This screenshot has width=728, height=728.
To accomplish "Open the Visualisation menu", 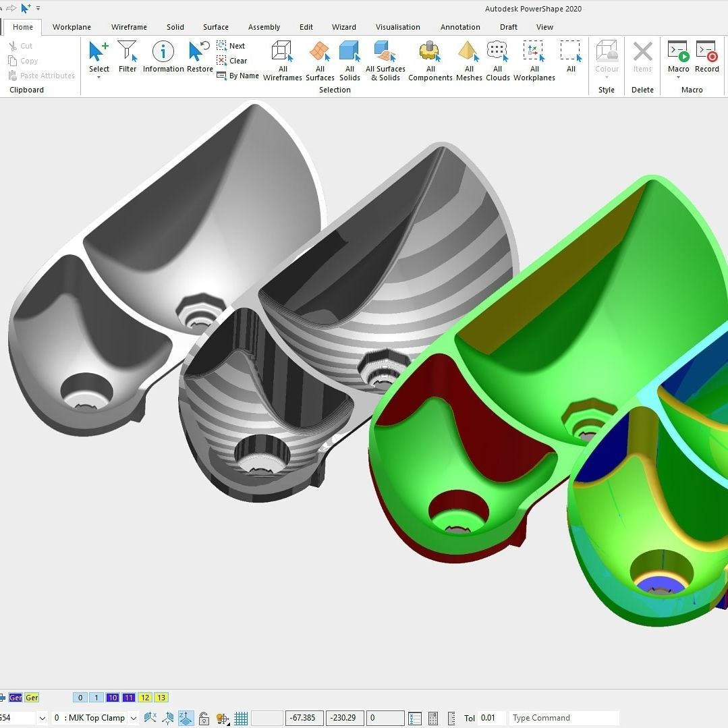I will pyautogui.click(x=397, y=27).
